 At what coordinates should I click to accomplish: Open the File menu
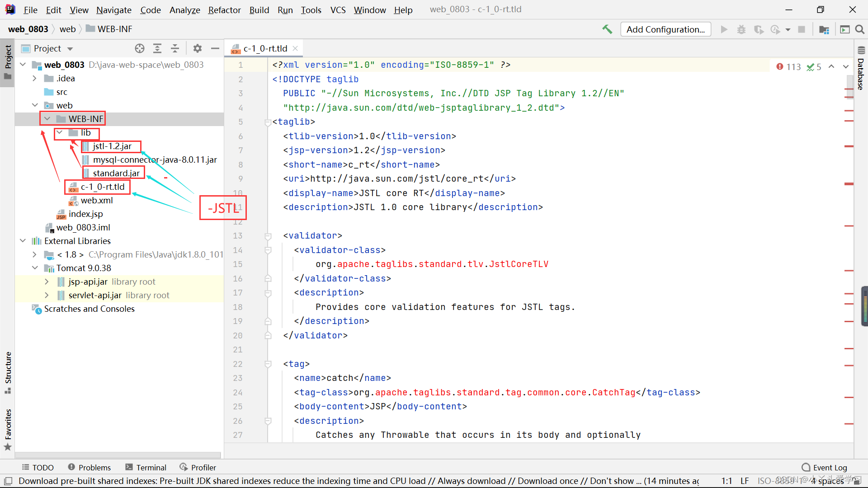pos(30,9)
